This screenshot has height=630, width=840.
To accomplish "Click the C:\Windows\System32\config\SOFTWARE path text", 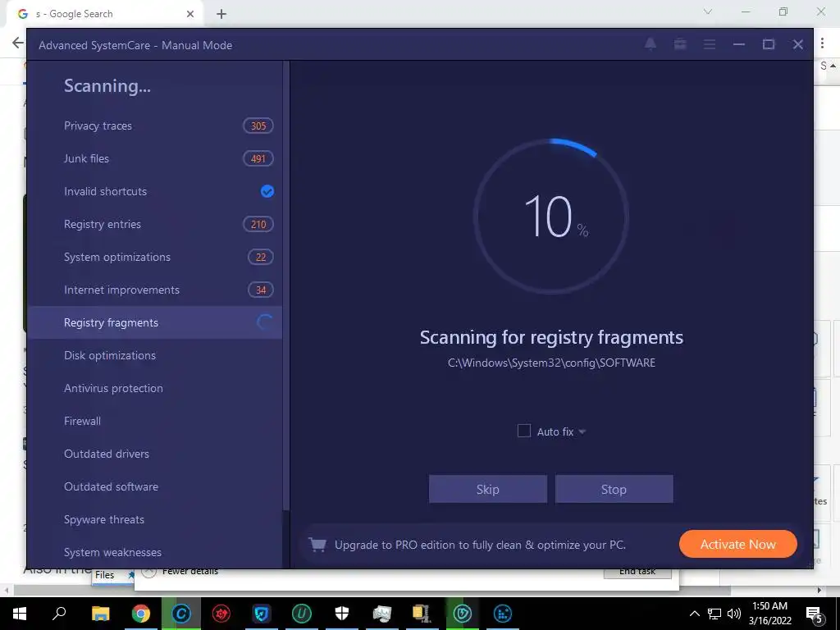I will pyautogui.click(x=551, y=363).
